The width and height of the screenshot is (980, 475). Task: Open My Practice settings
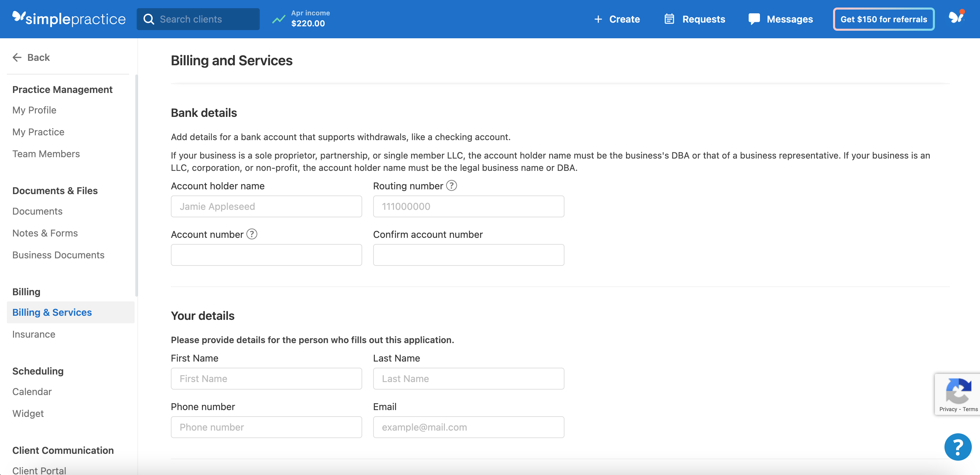tap(38, 132)
